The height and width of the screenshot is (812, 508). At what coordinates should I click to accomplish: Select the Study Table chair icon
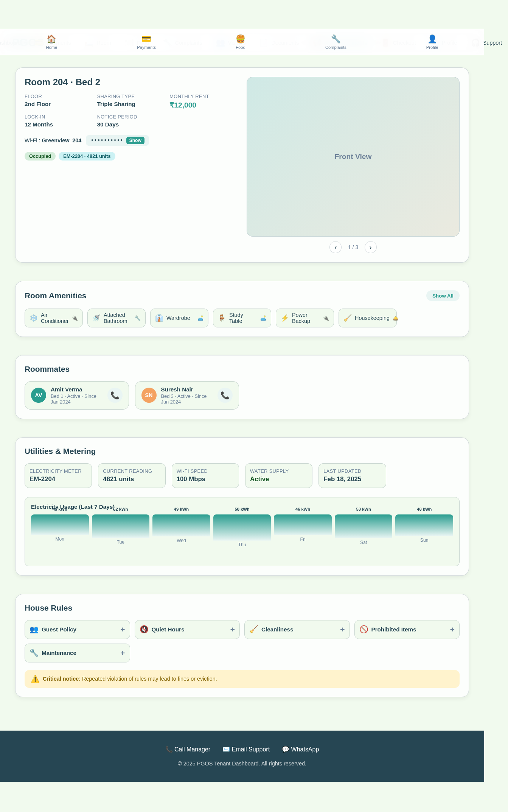tap(222, 318)
